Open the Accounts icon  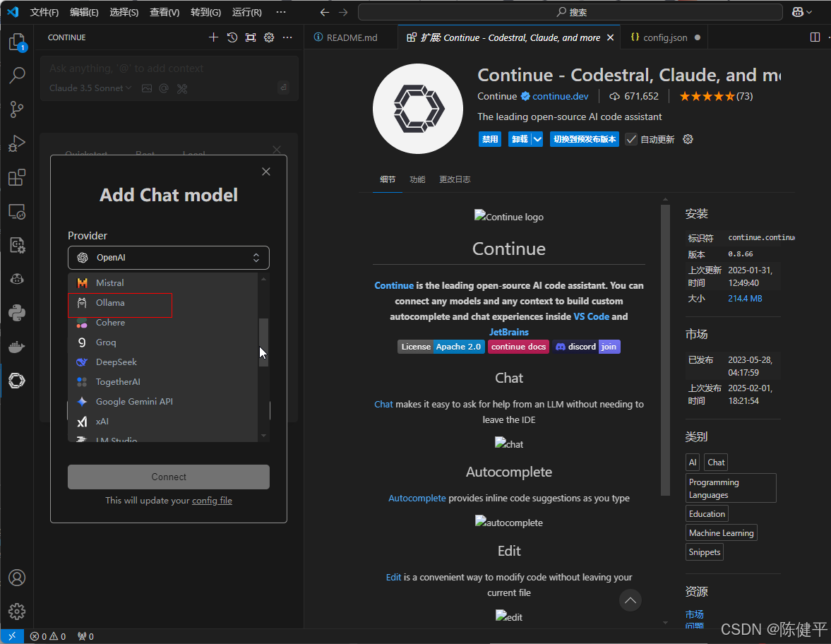point(17,577)
